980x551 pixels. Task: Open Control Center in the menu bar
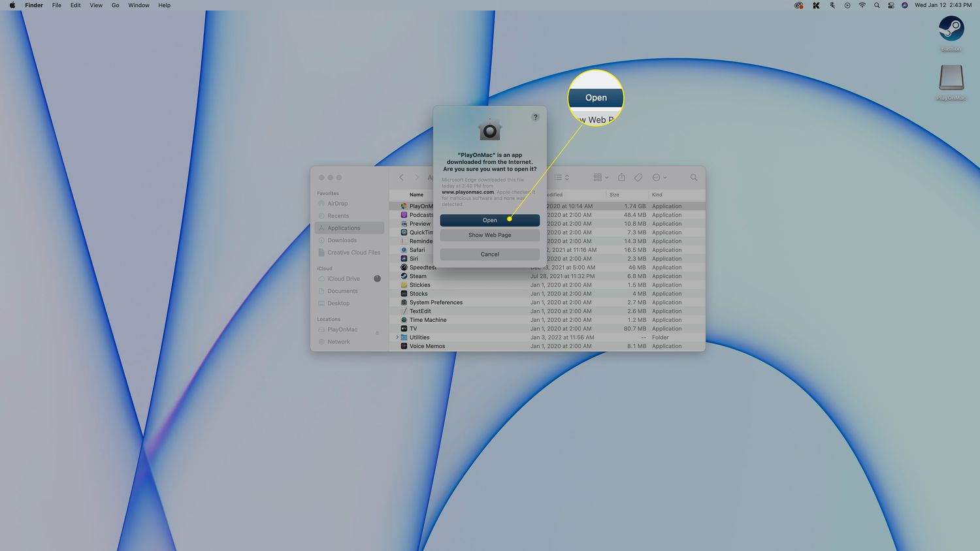[890, 5]
